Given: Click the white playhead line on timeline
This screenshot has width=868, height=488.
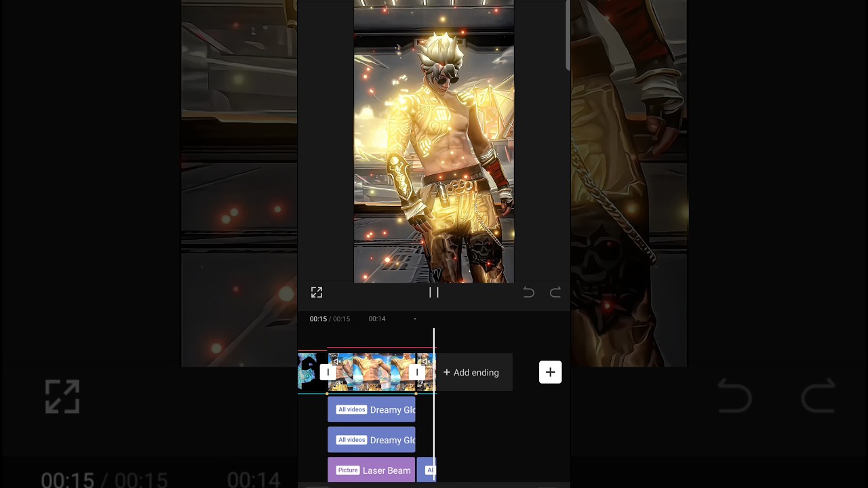Looking at the screenshot, I should coord(434,405).
